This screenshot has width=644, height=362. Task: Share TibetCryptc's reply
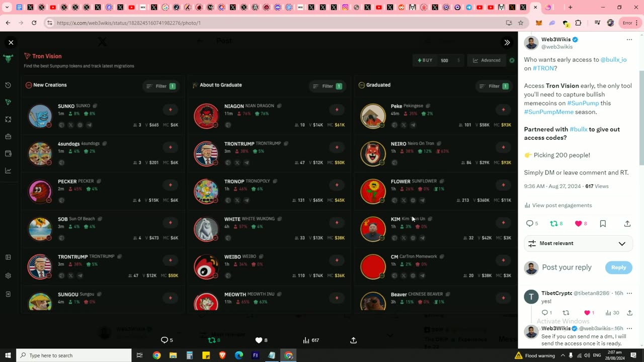click(x=629, y=313)
